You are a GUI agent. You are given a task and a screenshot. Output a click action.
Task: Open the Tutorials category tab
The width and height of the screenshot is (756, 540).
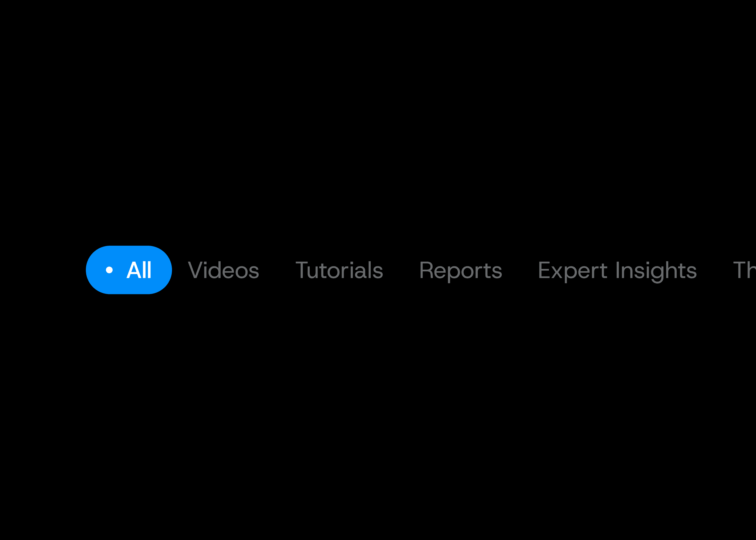pyautogui.click(x=339, y=270)
